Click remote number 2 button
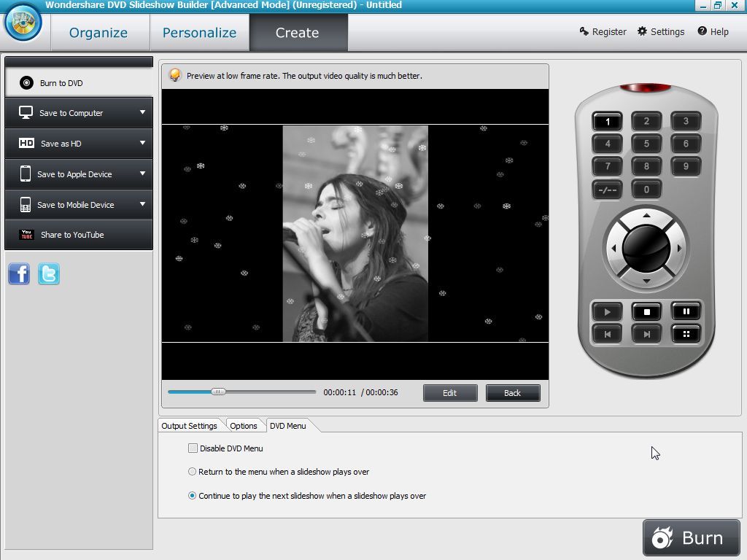The height and width of the screenshot is (560, 747). tap(646, 121)
